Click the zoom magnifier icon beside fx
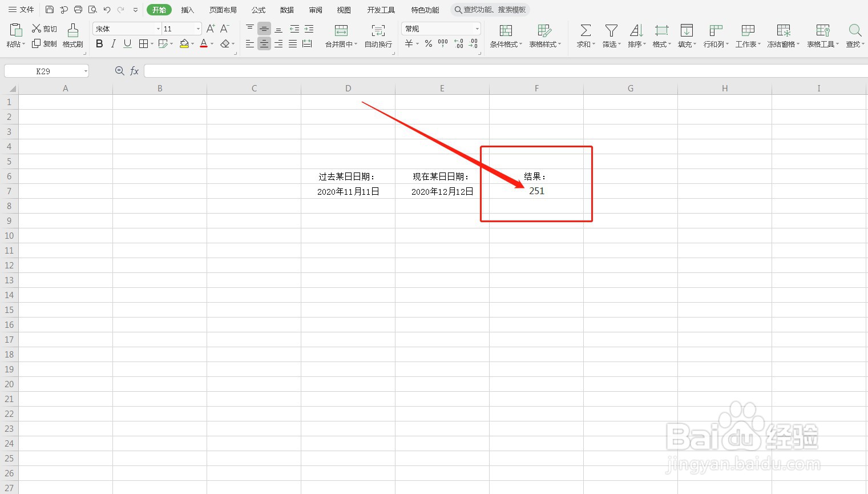 (x=119, y=71)
